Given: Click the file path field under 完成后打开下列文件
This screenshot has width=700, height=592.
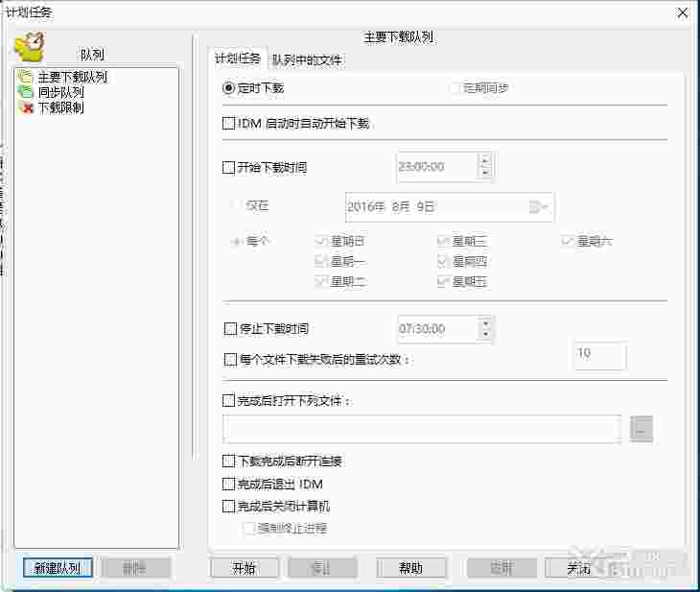Looking at the screenshot, I should coord(422,429).
